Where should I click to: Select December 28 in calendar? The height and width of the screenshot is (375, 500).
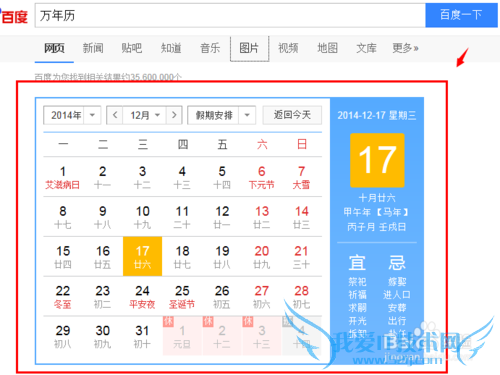coord(301,297)
